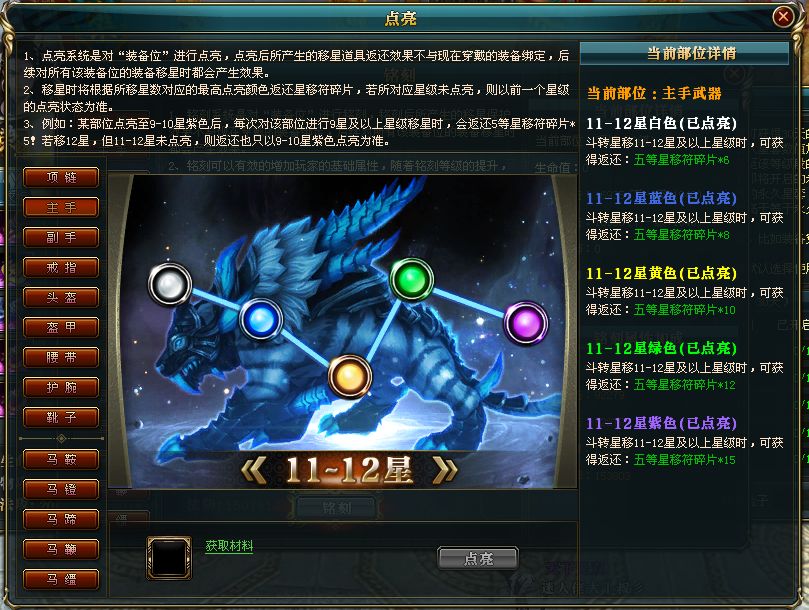Select the yellow star orb

pos(350,376)
